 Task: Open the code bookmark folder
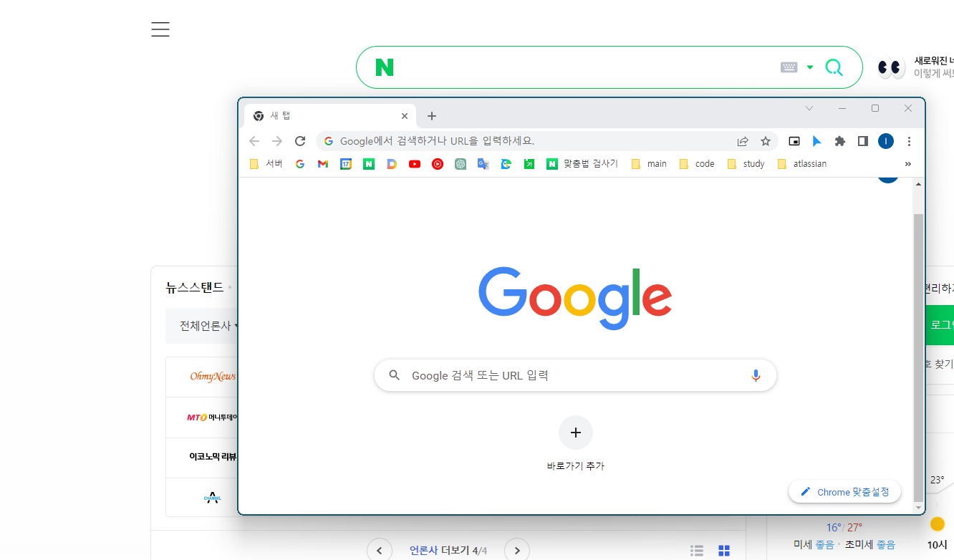(x=697, y=164)
